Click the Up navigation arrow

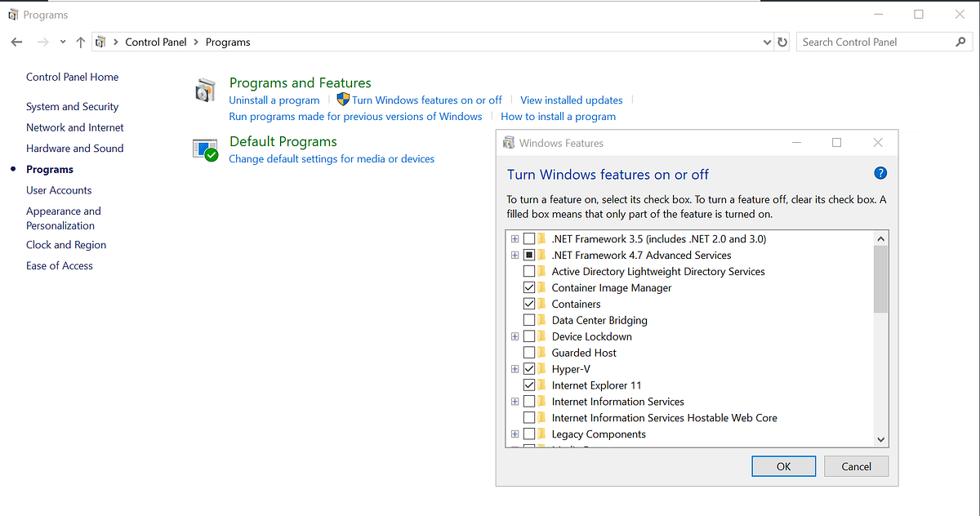coord(79,42)
